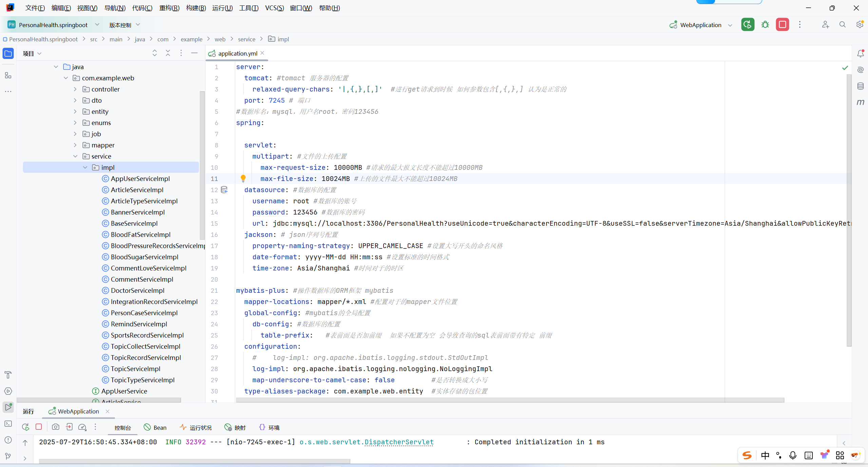Click the datasource gutter icon on line 12
This screenshot has width=868, height=467.
point(224,190)
